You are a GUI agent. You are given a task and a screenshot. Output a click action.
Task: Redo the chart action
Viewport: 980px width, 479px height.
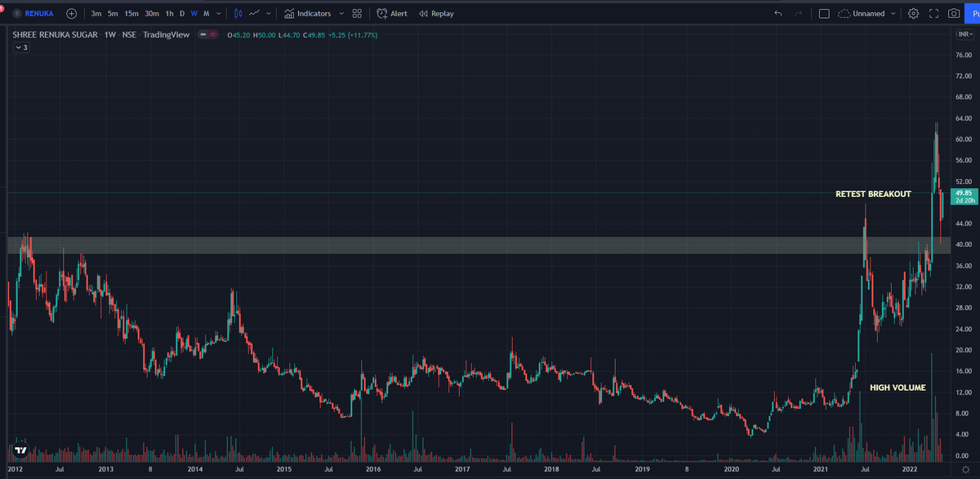798,14
